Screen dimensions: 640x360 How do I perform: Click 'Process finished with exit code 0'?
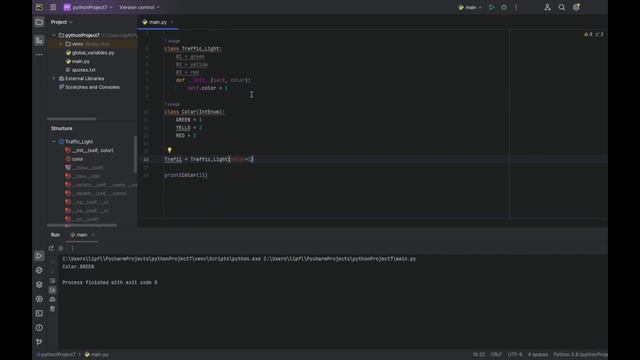point(110,282)
